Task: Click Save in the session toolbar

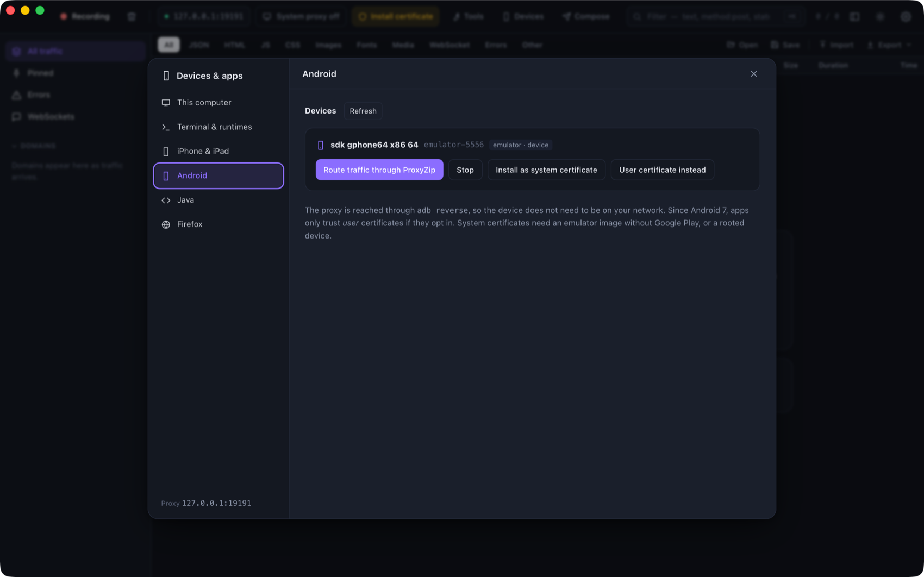Action: coord(786,45)
